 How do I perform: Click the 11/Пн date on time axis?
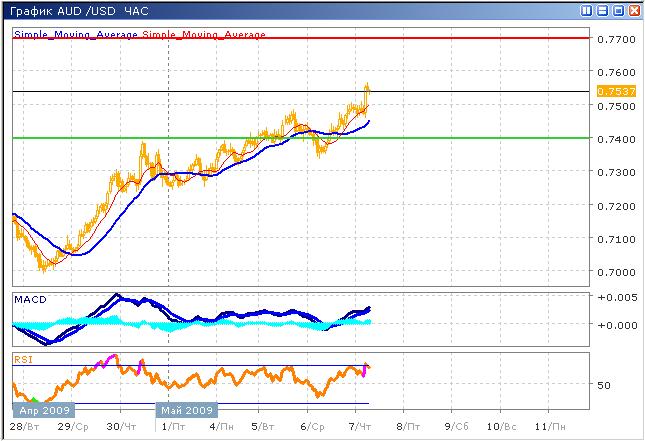(551, 426)
